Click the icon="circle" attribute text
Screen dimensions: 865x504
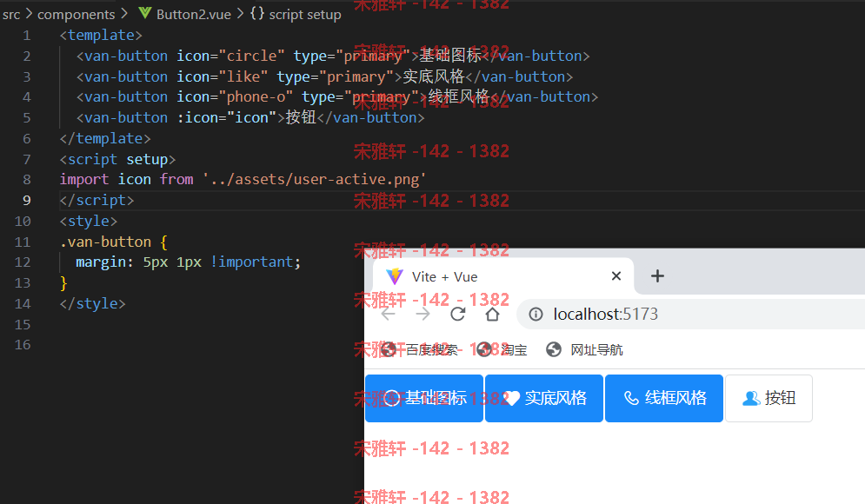[230, 56]
